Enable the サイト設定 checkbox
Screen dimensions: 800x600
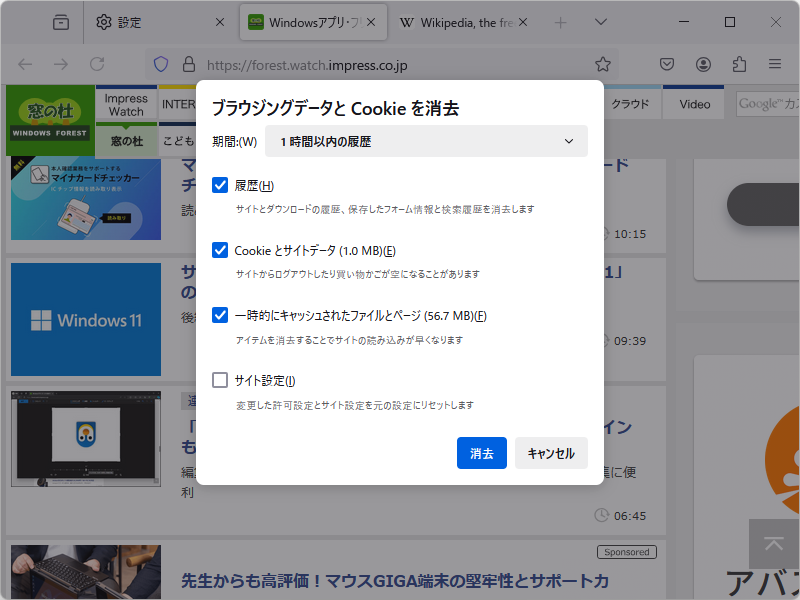click(220, 380)
